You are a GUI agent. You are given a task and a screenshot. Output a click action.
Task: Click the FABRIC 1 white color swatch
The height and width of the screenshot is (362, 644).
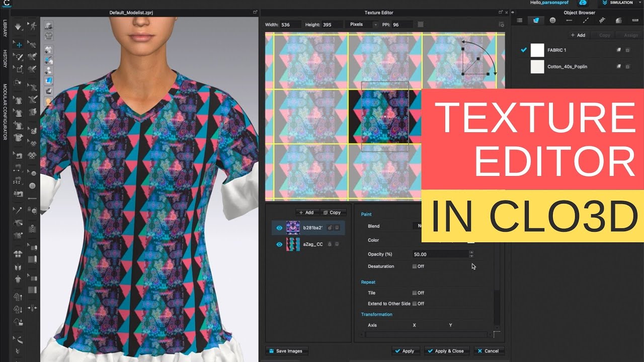coord(537,50)
